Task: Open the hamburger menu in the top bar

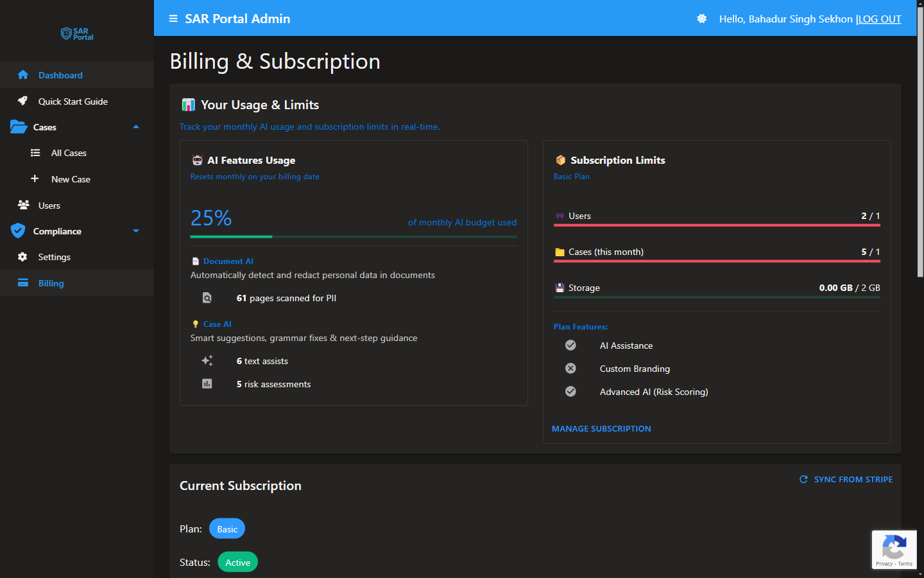Action: [x=173, y=19]
